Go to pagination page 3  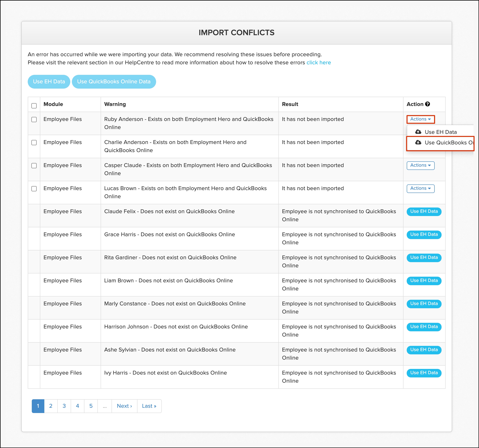64,406
